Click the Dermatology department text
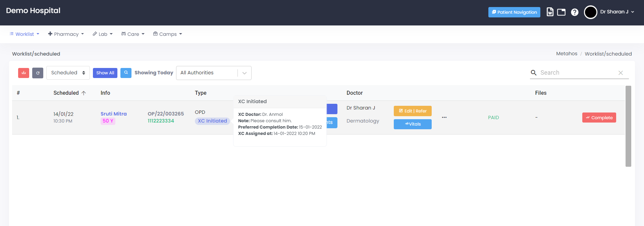The width and height of the screenshot is (644, 226). (x=363, y=121)
